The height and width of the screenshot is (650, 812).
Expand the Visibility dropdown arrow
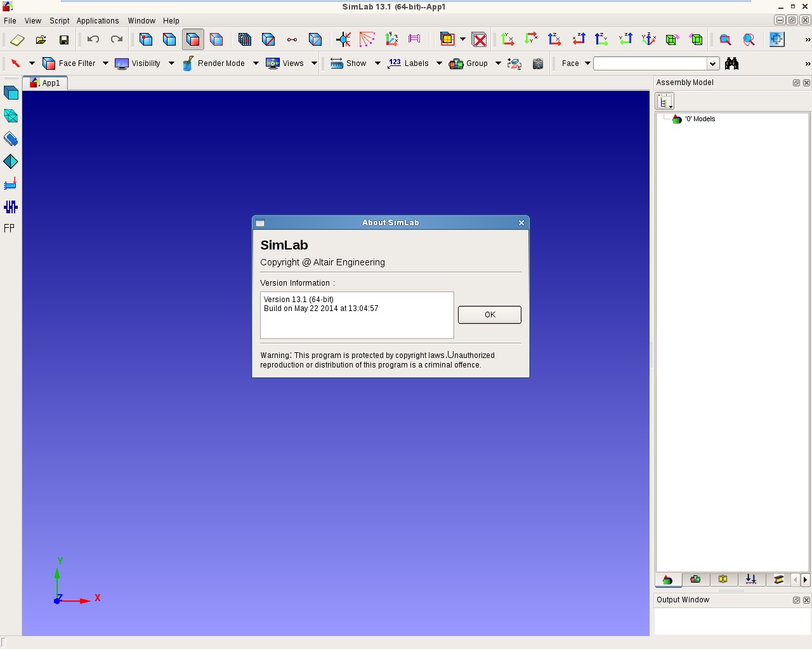(171, 63)
